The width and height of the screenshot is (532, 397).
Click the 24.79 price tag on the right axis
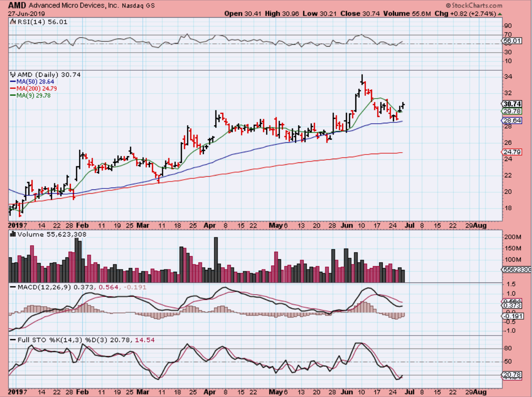pos(512,152)
